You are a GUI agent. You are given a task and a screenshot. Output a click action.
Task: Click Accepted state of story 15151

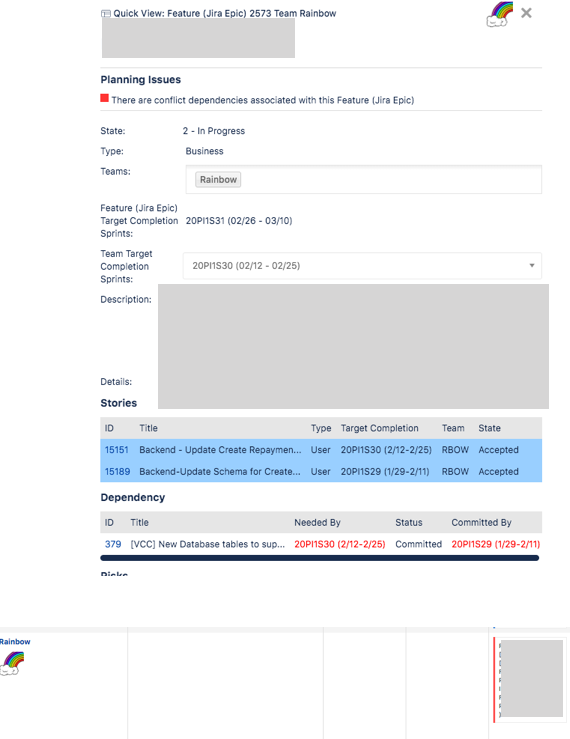click(x=498, y=450)
